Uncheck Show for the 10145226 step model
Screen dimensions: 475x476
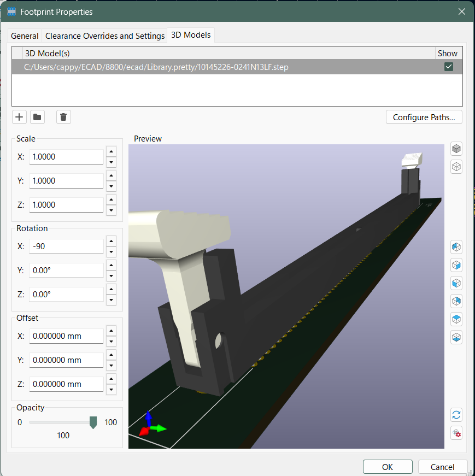[448, 67]
